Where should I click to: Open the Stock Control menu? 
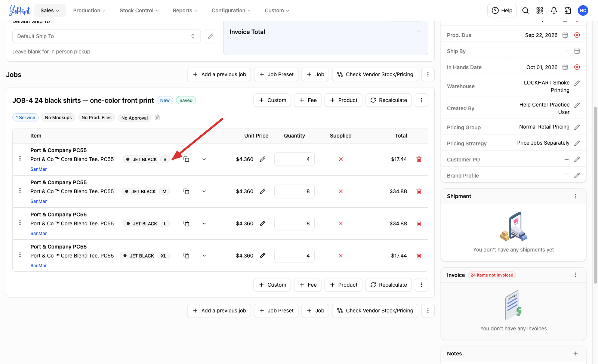point(139,10)
